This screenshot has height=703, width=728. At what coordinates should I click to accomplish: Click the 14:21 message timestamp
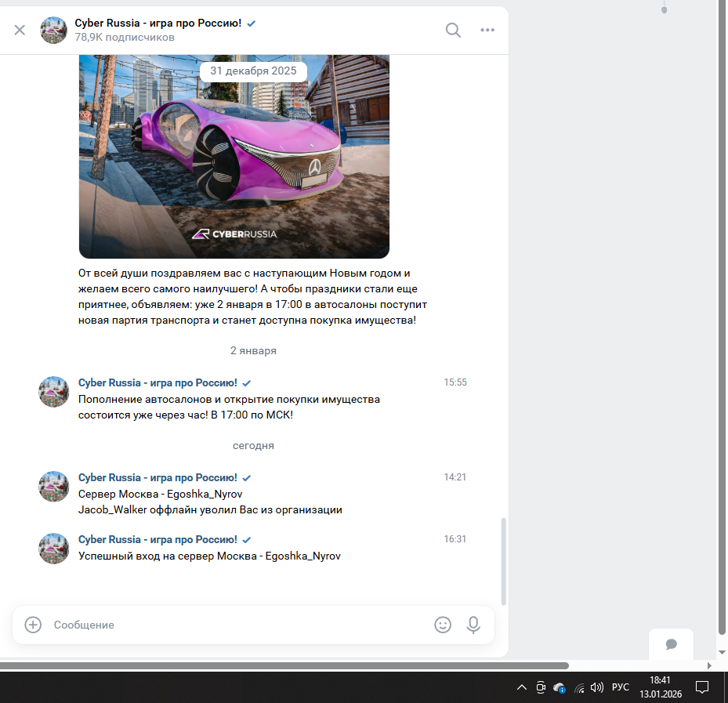click(x=455, y=477)
